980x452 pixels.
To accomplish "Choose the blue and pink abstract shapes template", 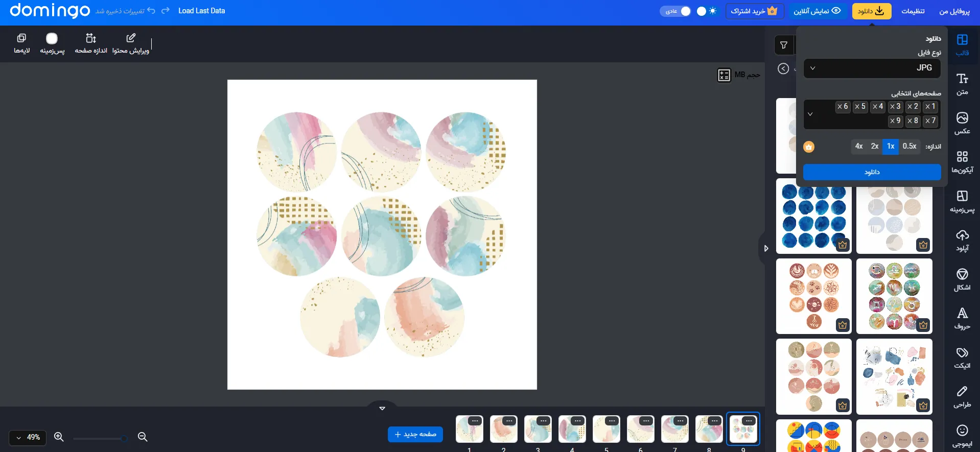I will point(894,376).
